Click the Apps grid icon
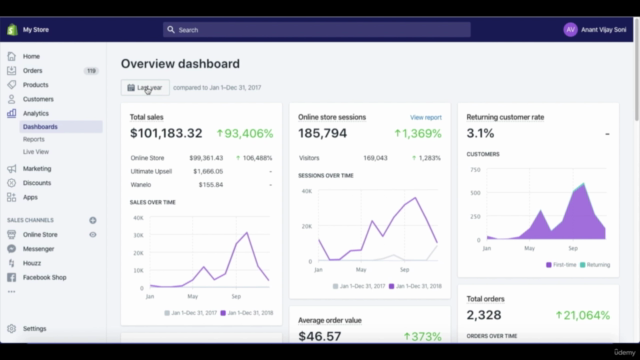The image size is (640, 360). (11, 197)
